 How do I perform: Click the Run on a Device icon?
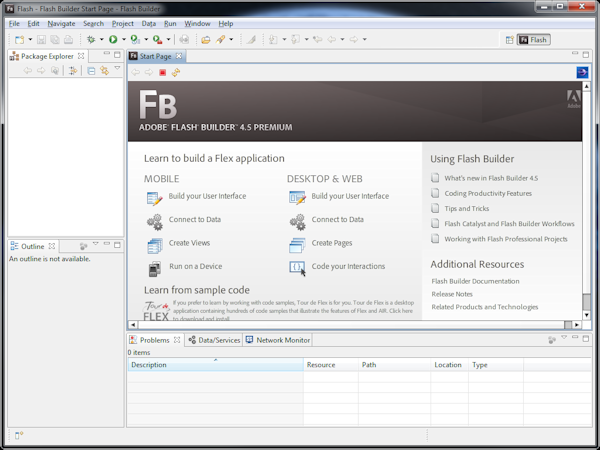tap(154, 267)
